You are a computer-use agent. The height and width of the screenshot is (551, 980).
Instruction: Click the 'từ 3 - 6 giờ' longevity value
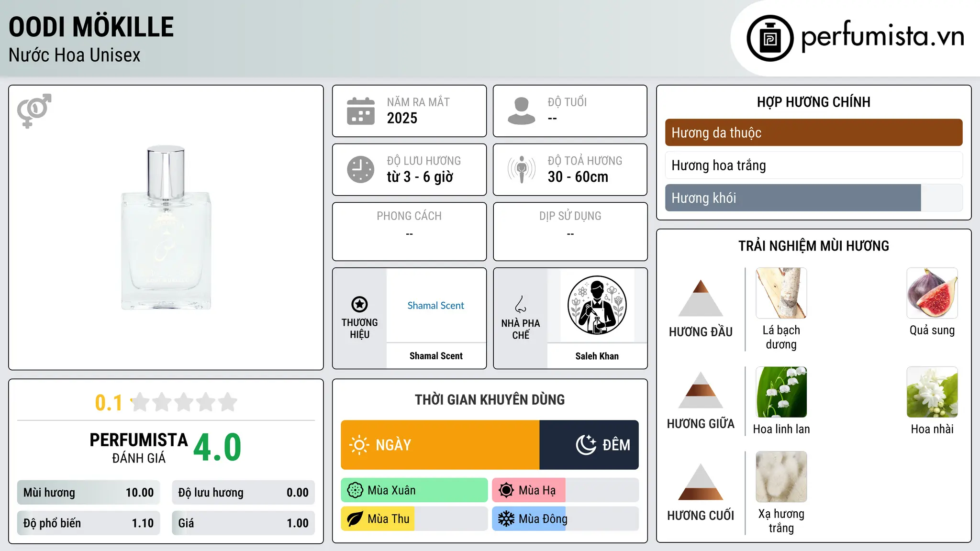[x=420, y=177]
